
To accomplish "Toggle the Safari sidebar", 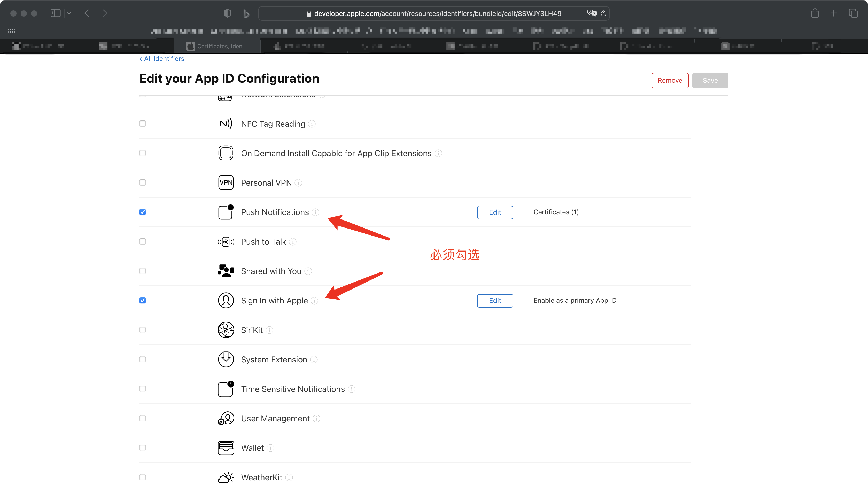I will tap(55, 13).
